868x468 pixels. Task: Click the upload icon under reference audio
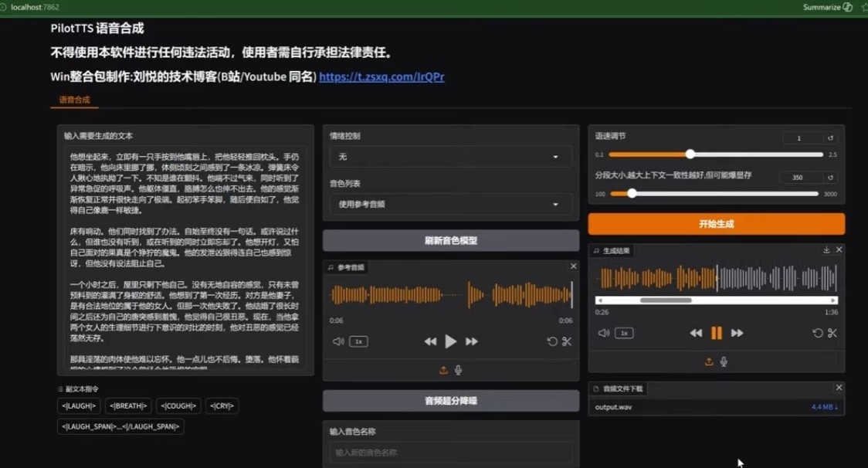[x=443, y=370]
